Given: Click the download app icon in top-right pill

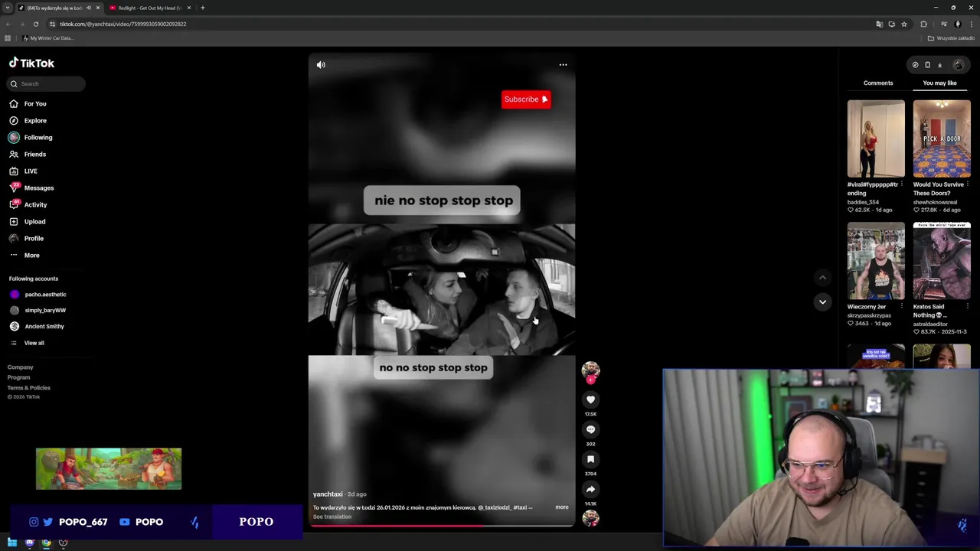Looking at the screenshot, I should coord(939,65).
